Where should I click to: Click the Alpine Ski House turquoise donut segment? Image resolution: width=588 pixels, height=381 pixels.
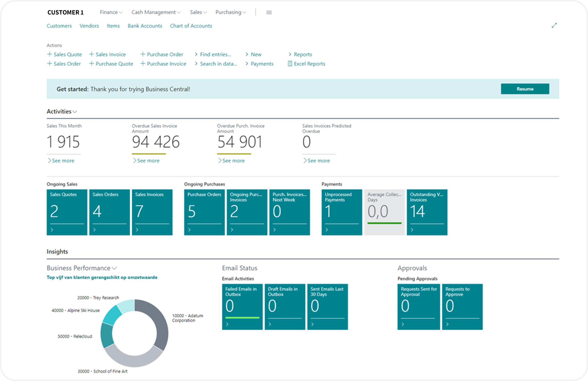(112, 315)
